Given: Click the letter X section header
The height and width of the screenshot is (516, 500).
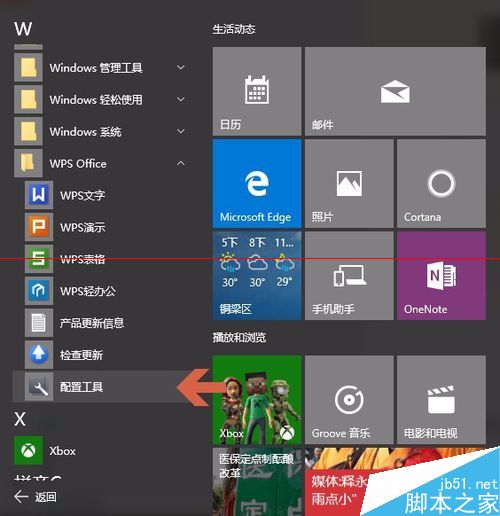Looking at the screenshot, I should [x=20, y=419].
